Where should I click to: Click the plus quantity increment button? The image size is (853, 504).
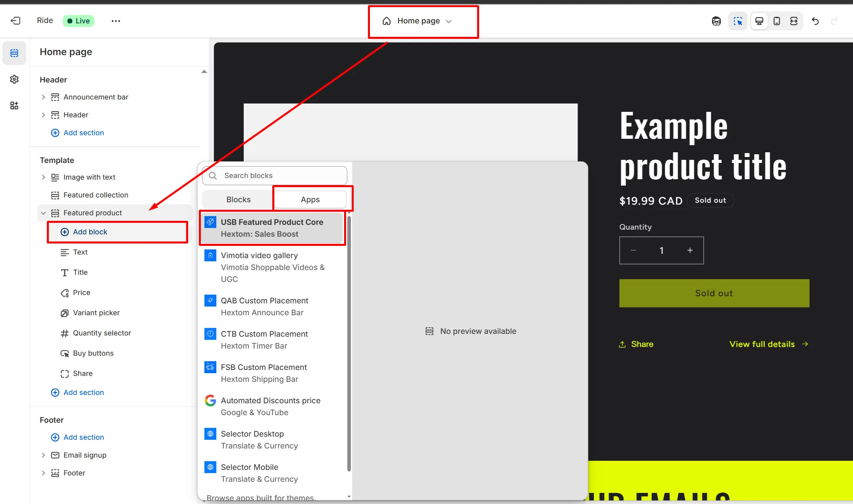(690, 250)
